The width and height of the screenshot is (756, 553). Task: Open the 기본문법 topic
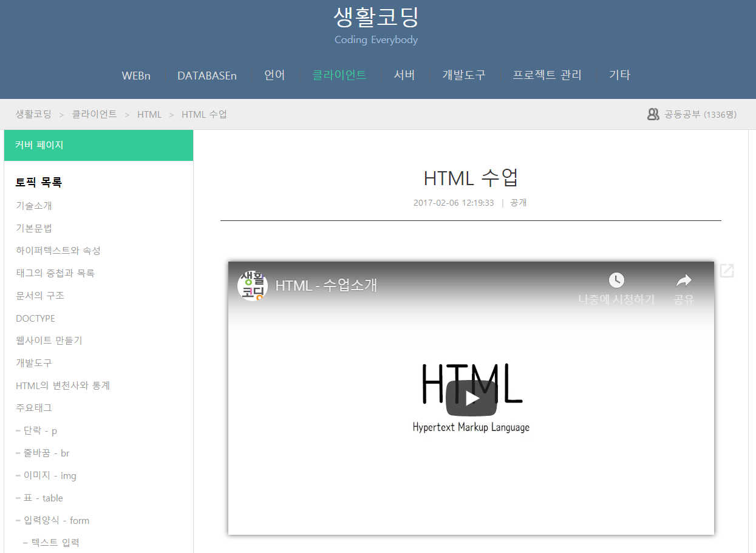point(34,228)
